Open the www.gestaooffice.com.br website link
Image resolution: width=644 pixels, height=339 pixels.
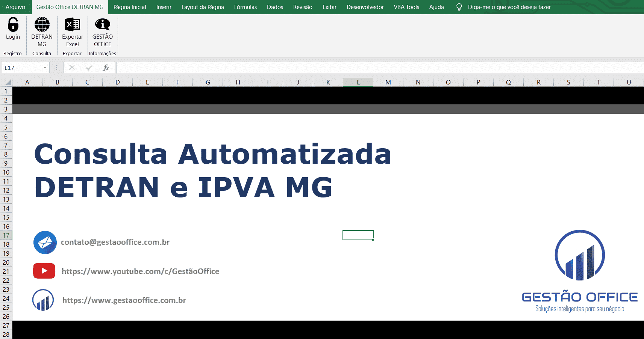124,300
